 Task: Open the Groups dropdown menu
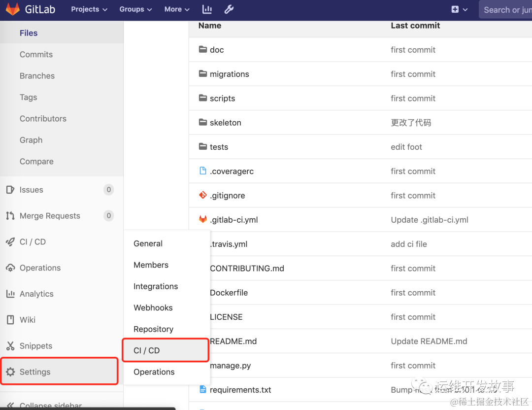(135, 9)
